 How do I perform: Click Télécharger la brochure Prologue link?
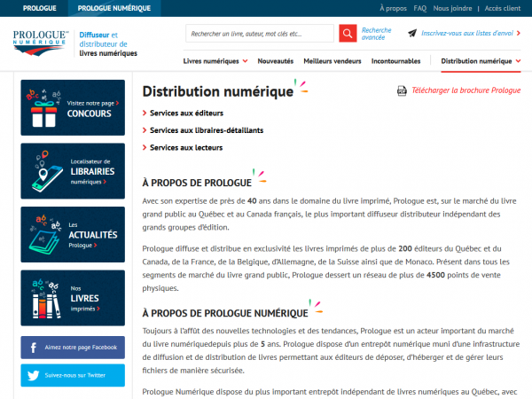(465, 90)
